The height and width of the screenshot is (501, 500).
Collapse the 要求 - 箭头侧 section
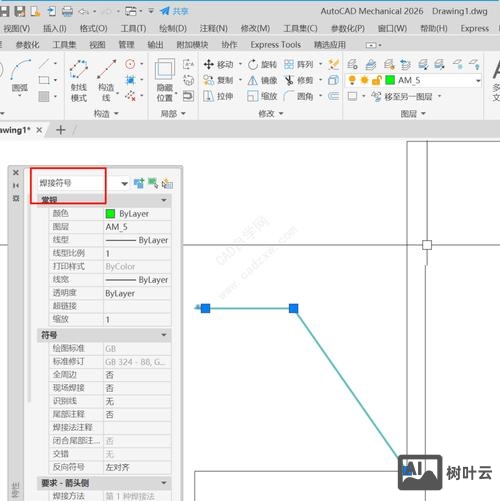(164, 483)
